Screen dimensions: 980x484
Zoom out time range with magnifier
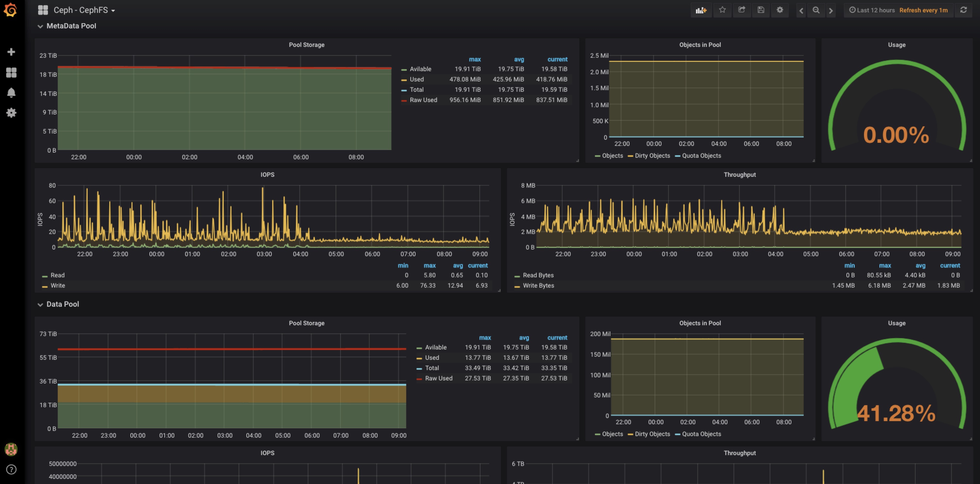pyautogui.click(x=816, y=10)
